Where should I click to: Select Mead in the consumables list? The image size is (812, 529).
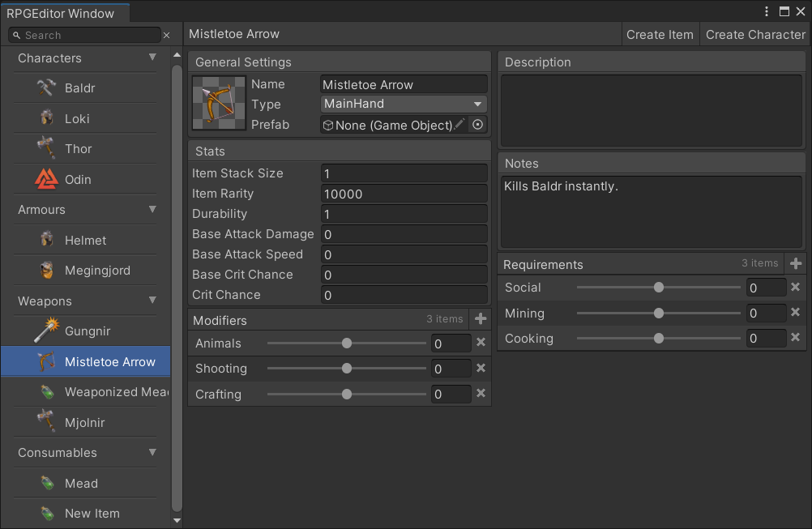(x=86, y=483)
